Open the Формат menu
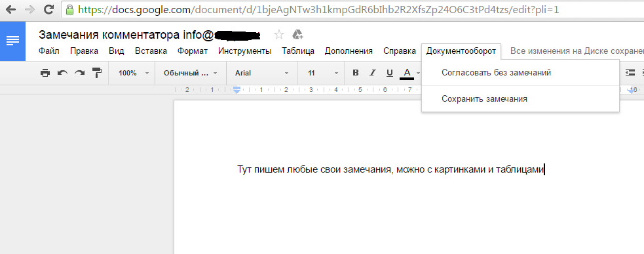Screen dimensions: 644x254 coord(193,51)
